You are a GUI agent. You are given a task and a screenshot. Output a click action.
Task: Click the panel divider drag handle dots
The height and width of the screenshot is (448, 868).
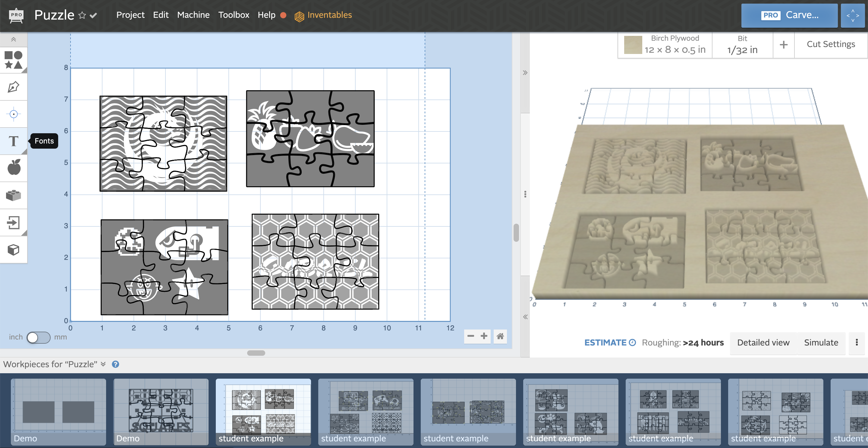point(525,194)
